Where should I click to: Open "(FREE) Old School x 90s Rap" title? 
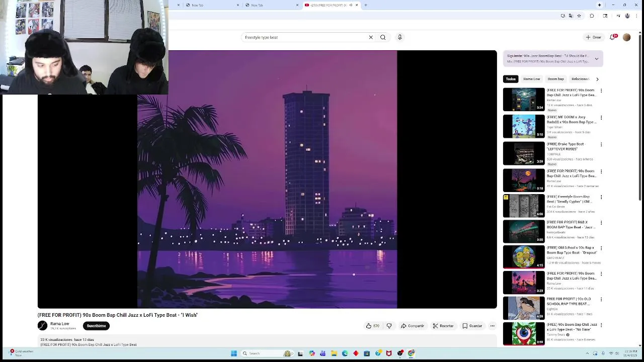[572, 250]
